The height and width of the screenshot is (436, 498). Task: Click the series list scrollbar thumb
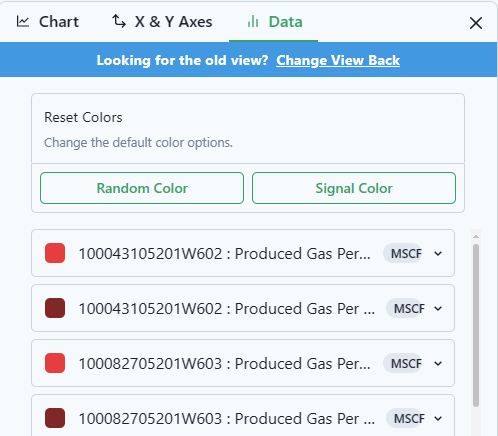coord(476,325)
